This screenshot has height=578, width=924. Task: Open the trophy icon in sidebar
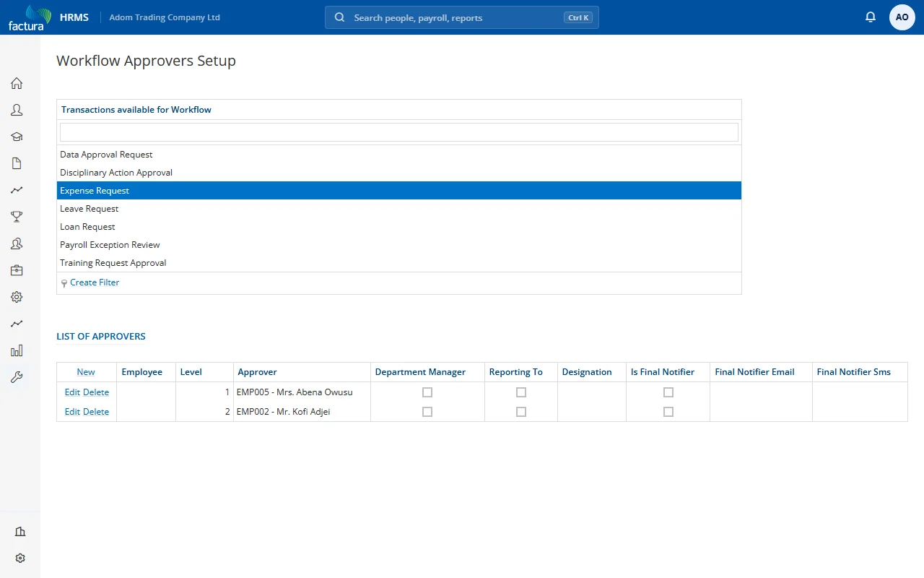(x=17, y=217)
